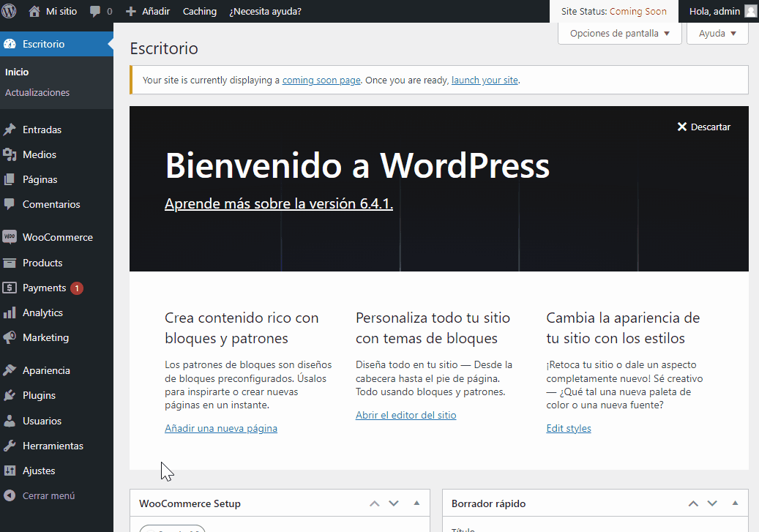This screenshot has height=532, width=759.
Task: Open the WooCommerce menu label
Action: click(58, 237)
